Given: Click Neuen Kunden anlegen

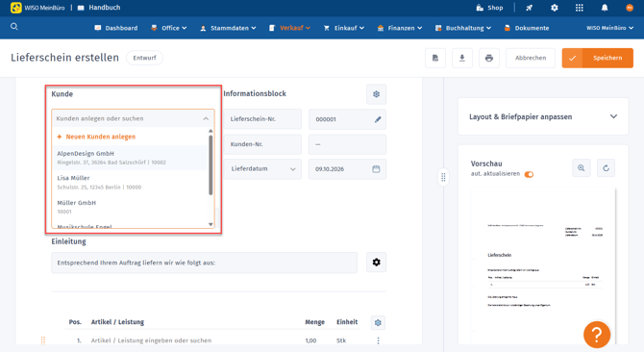Looking at the screenshot, I should click(96, 137).
